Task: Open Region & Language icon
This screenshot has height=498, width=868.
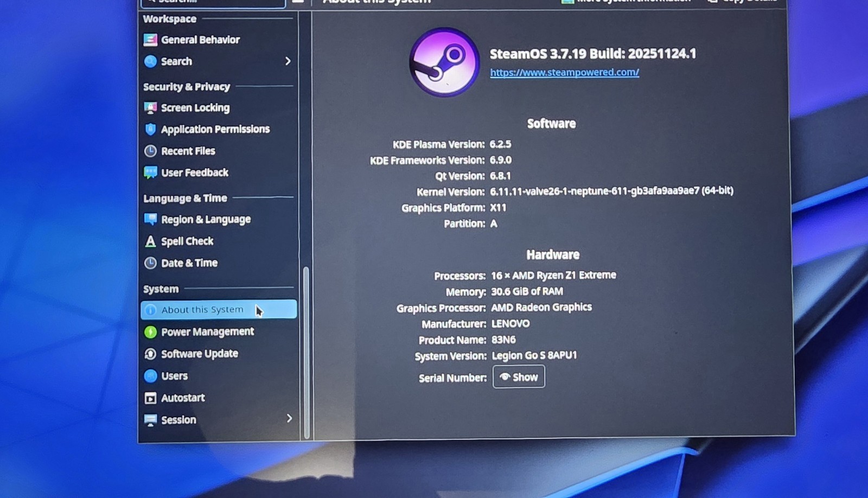Action: pyautogui.click(x=150, y=219)
